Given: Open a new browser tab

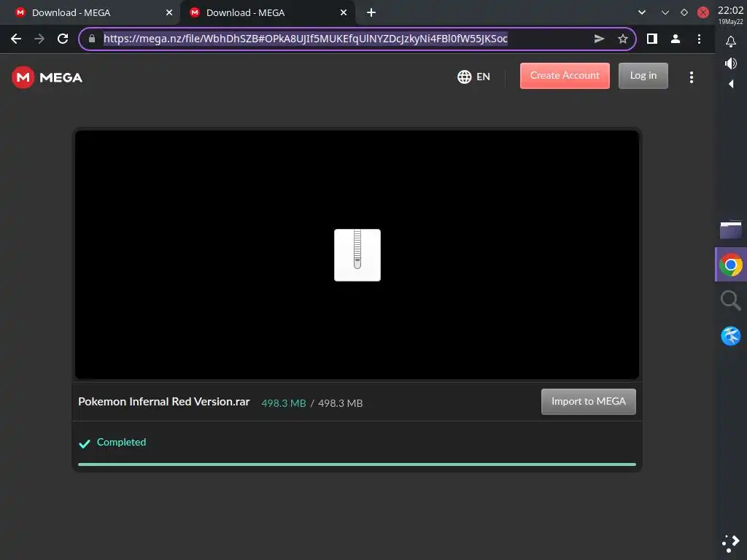Looking at the screenshot, I should 371,12.
